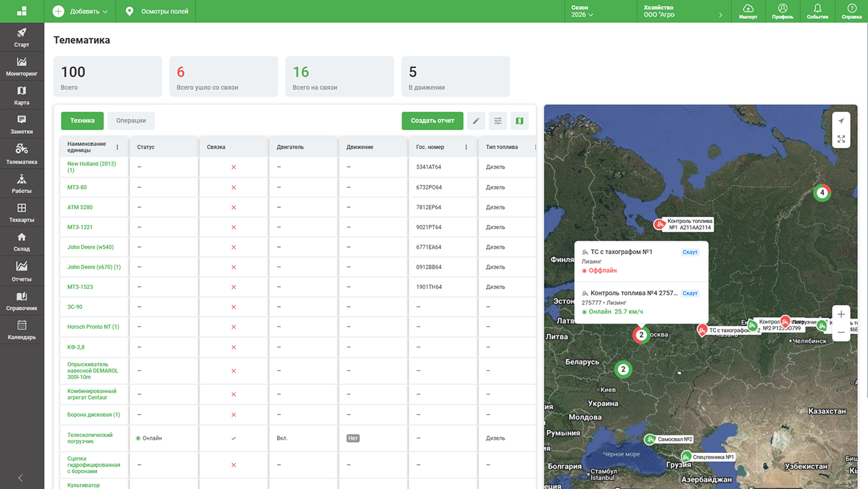
Task: Click the page vertical scrollbar
Action: [865, 210]
